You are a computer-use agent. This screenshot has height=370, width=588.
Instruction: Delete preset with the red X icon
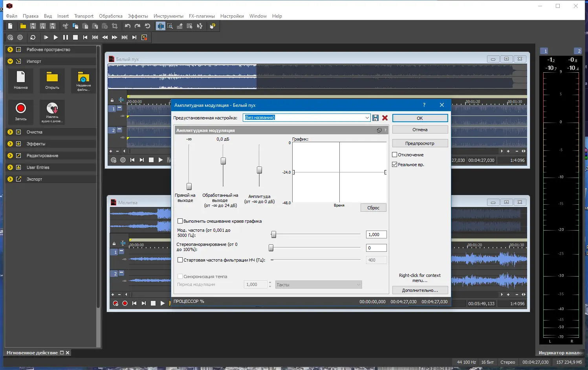click(x=385, y=118)
